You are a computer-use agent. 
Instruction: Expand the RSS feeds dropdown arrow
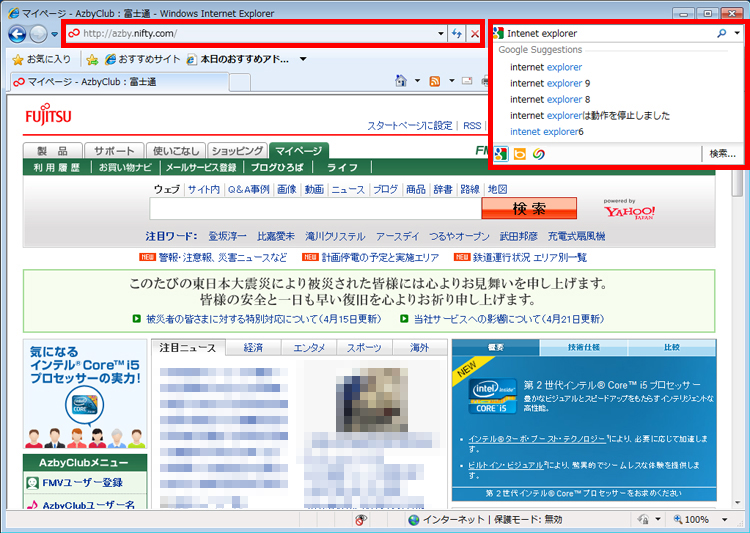pyautogui.click(x=452, y=81)
